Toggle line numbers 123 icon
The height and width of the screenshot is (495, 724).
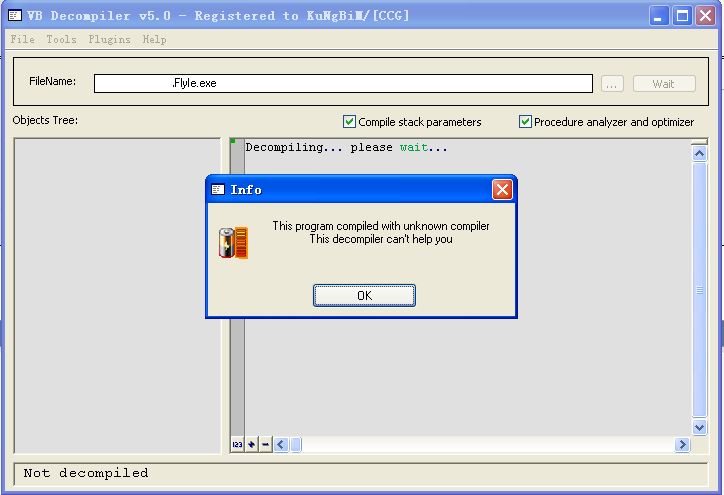point(237,445)
